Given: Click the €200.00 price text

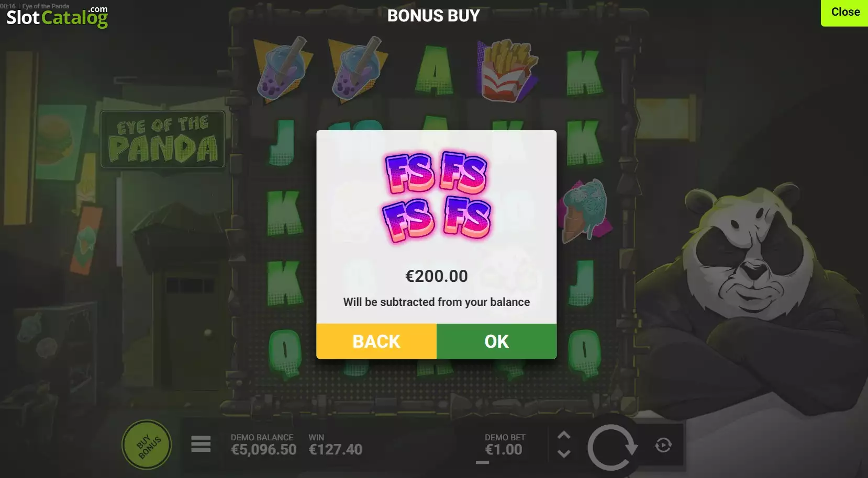Looking at the screenshot, I should point(437,276).
